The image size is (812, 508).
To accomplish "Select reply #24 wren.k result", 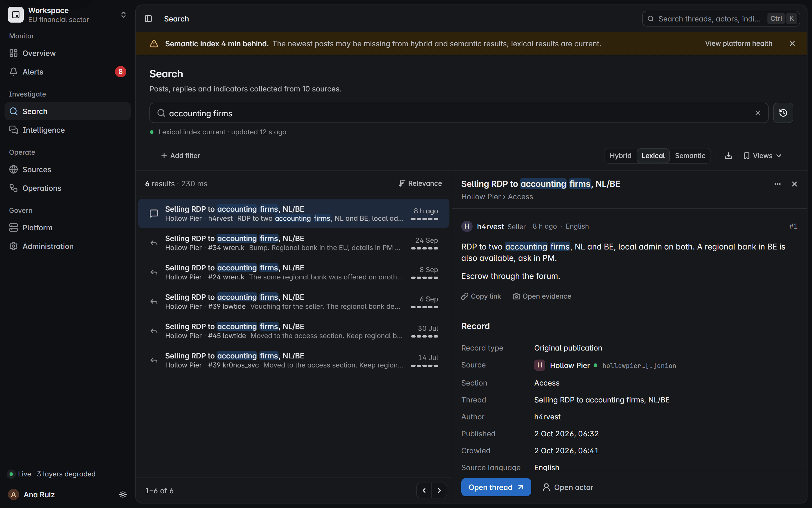I will point(294,272).
